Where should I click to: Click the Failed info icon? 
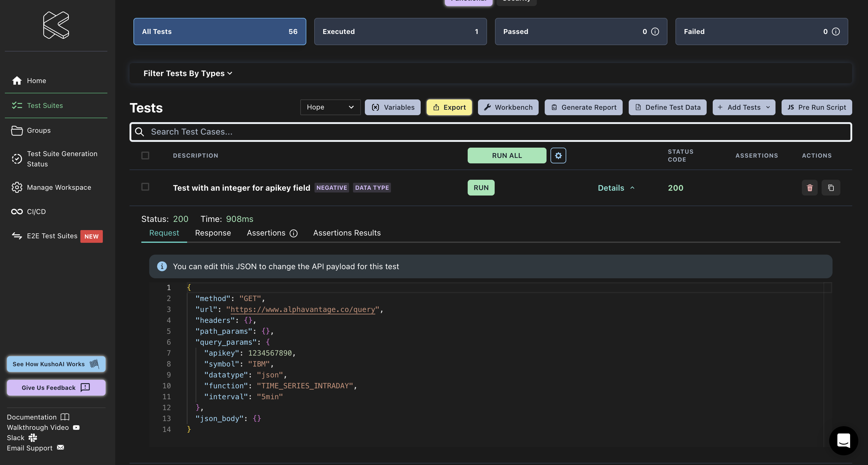tap(836, 32)
